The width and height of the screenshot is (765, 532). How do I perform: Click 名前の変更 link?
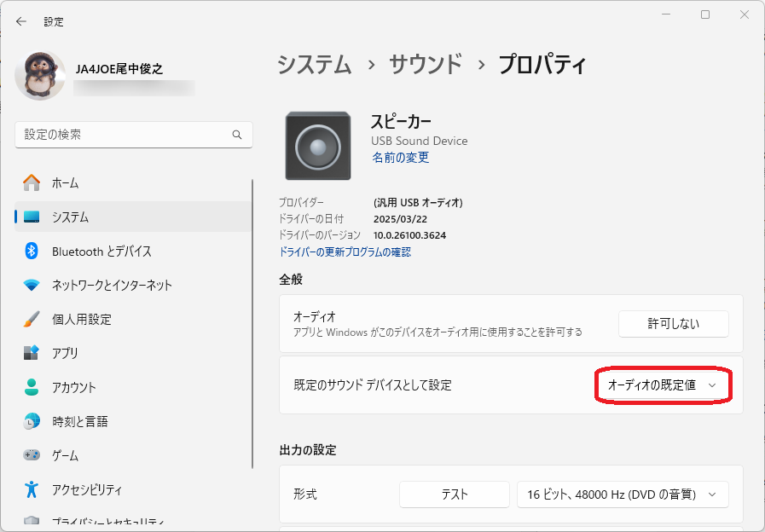[x=401, y=158]
